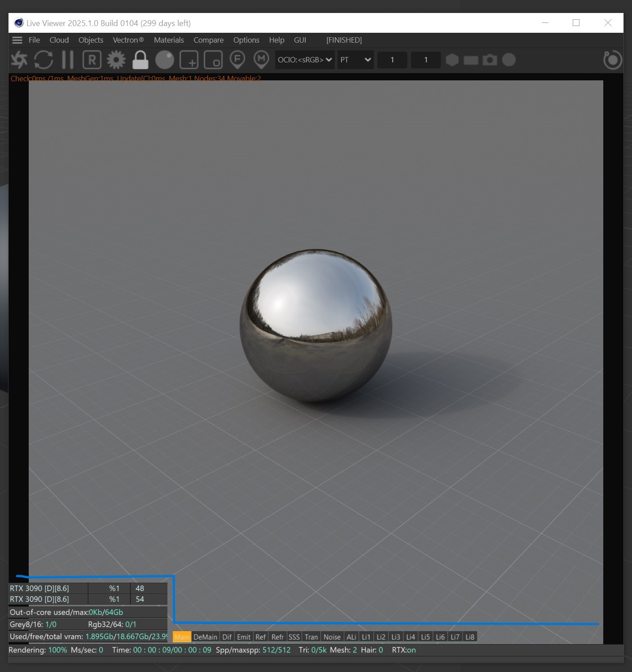Click the Rendering: 100% status text
Screen dimensions: 632x672
coord(38,650)
